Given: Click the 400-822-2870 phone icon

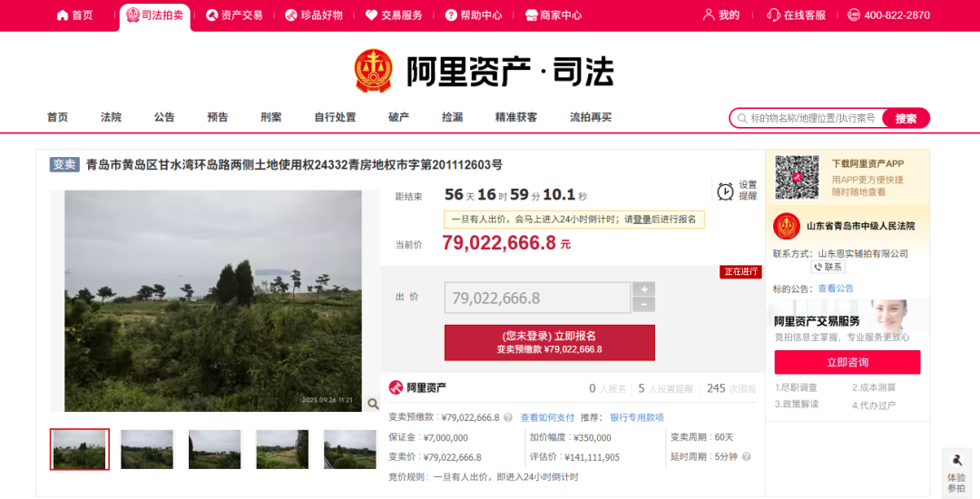Looking at the screenshot, I should pos(854,15).
